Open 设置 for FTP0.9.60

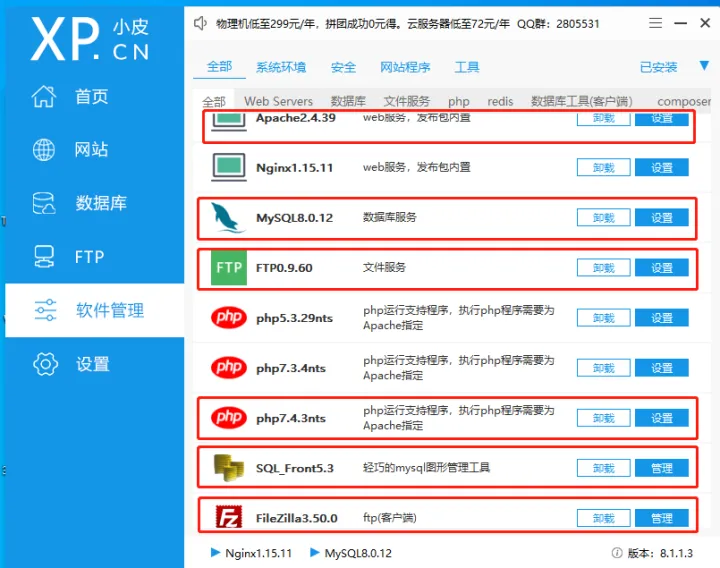coord(662,268)
